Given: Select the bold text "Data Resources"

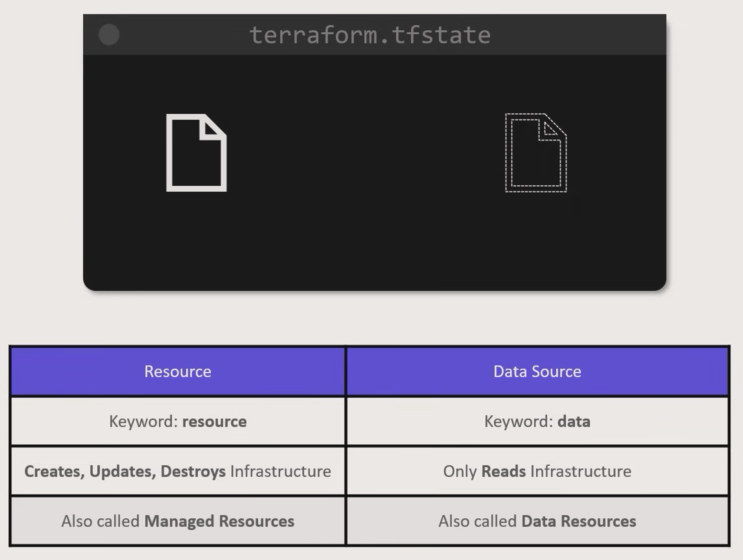Looking at the screenshot, I should [578, 521].
